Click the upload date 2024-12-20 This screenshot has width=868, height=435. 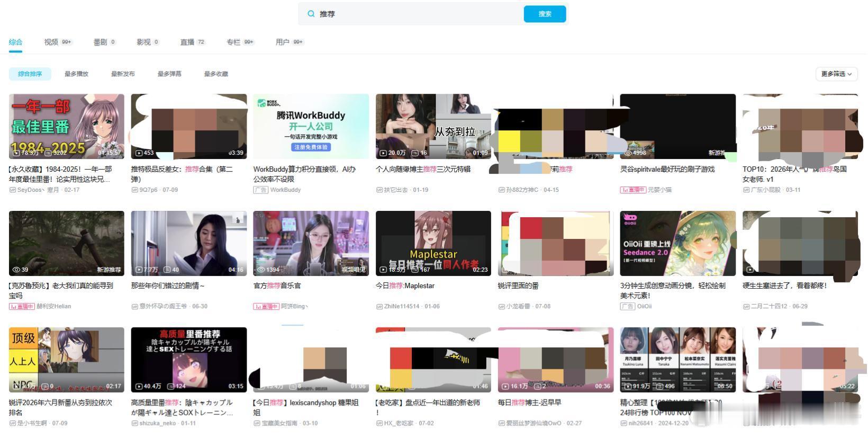click(x=674, y=423)
